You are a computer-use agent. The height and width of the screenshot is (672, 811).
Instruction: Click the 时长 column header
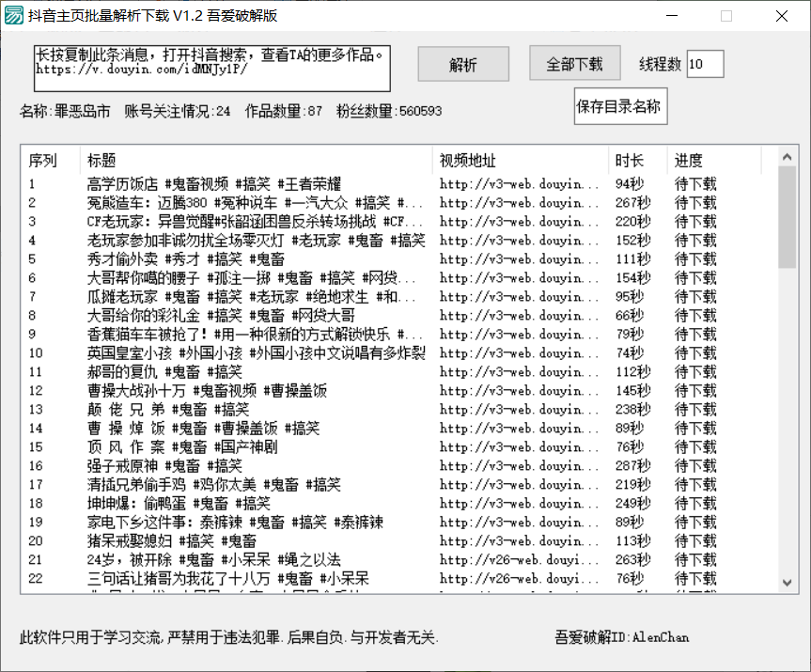[x=638, y=161]
